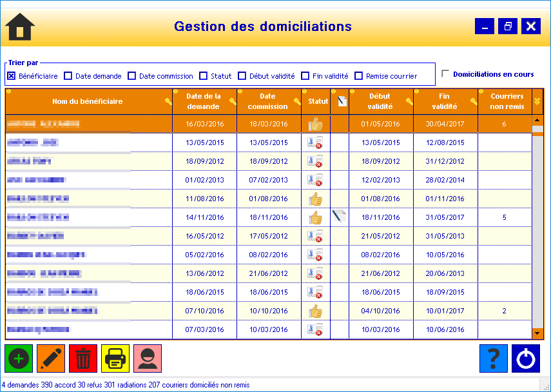Image resolution: width=551 pixels, height=392 pixels.
Task: Enable sorting by Statut
Action: 204,76
